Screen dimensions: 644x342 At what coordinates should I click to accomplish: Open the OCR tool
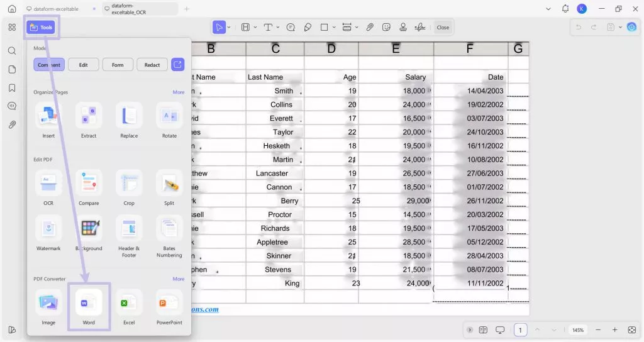[x=48, y=187]
